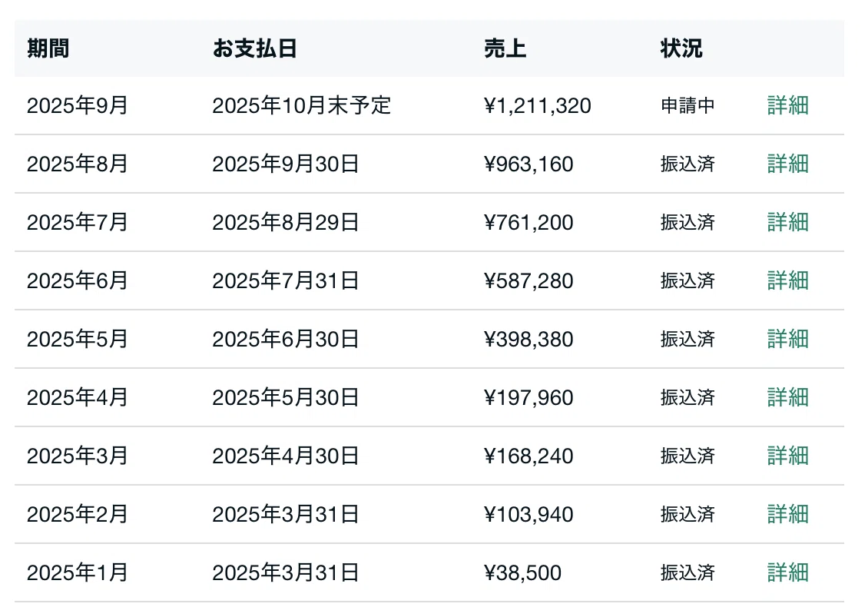Open 詳細 link for 2025年1月
The height and width of the screenshot is (607, 868).
[788, 572]
